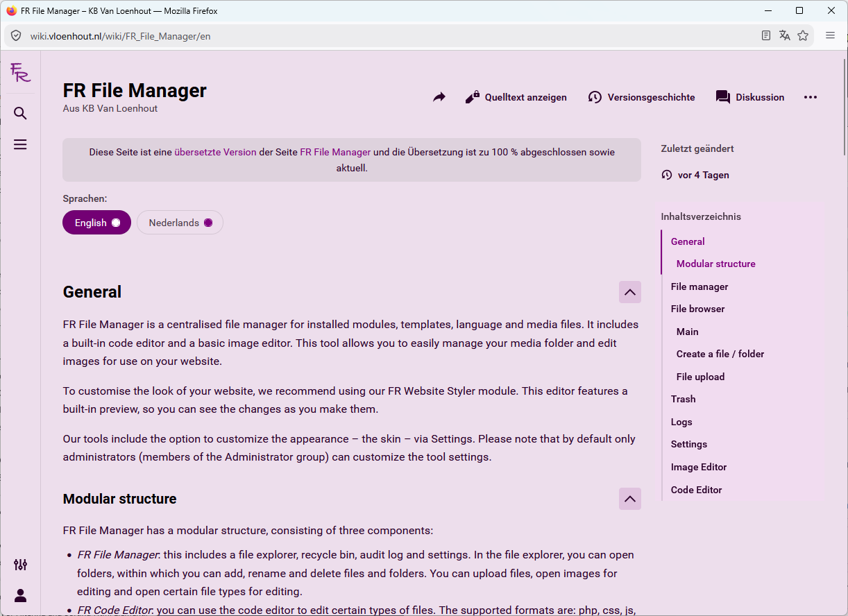Toggle Firefox reader view icon
The image size is (848, 616).
coord(766,35)
